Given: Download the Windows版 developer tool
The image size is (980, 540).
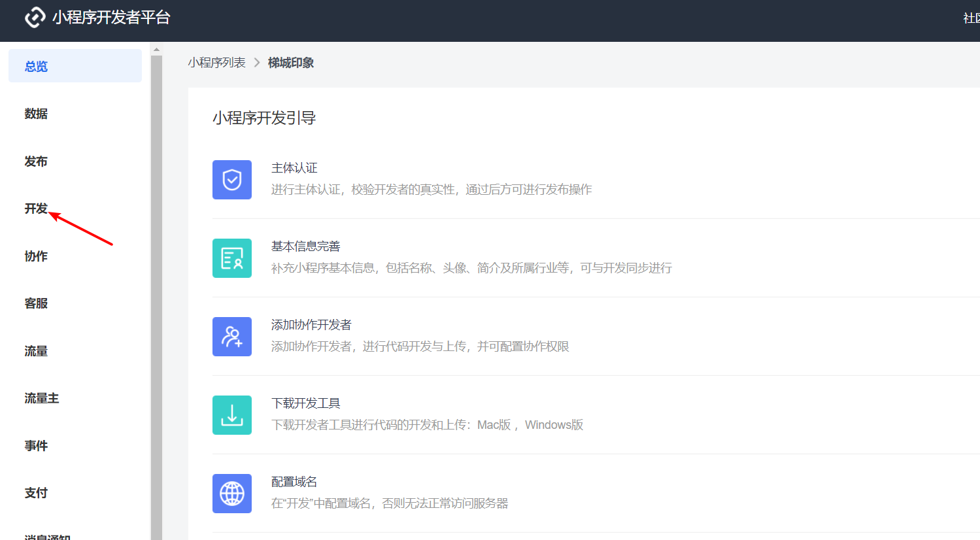Looking at the screenshot, I should tap(554, 425).
